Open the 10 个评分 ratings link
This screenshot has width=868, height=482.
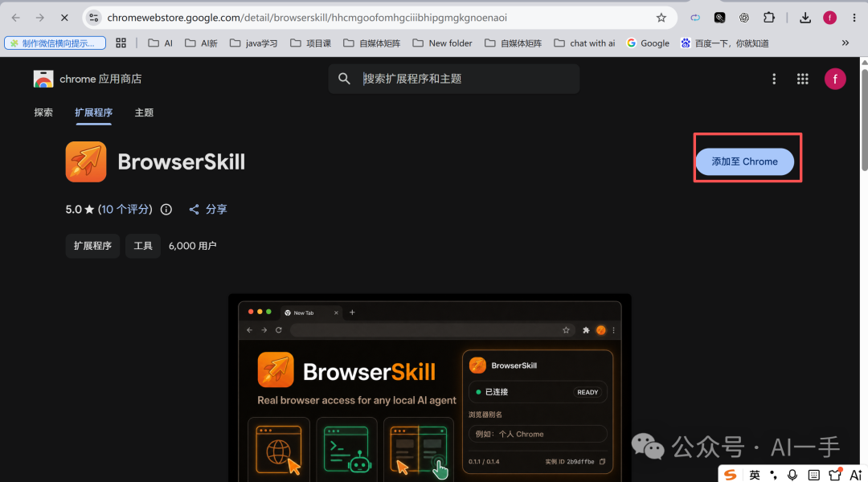tap(125, 209)
